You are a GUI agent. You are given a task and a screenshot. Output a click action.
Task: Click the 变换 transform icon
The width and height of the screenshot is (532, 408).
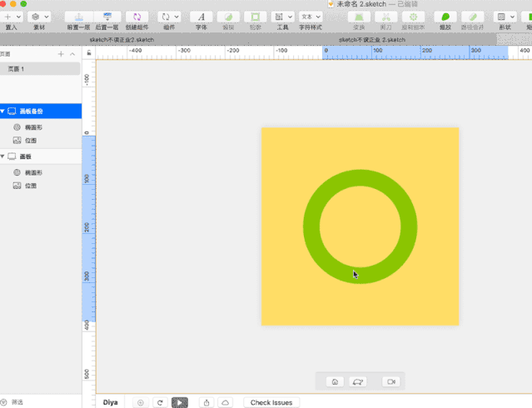[x=359, y=17]
